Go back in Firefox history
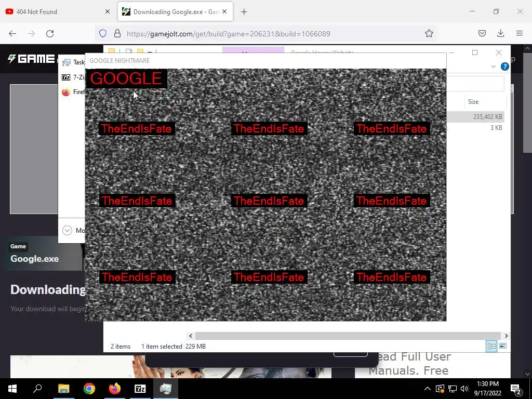This screenshot has height=399, width=532. [12, 34]
